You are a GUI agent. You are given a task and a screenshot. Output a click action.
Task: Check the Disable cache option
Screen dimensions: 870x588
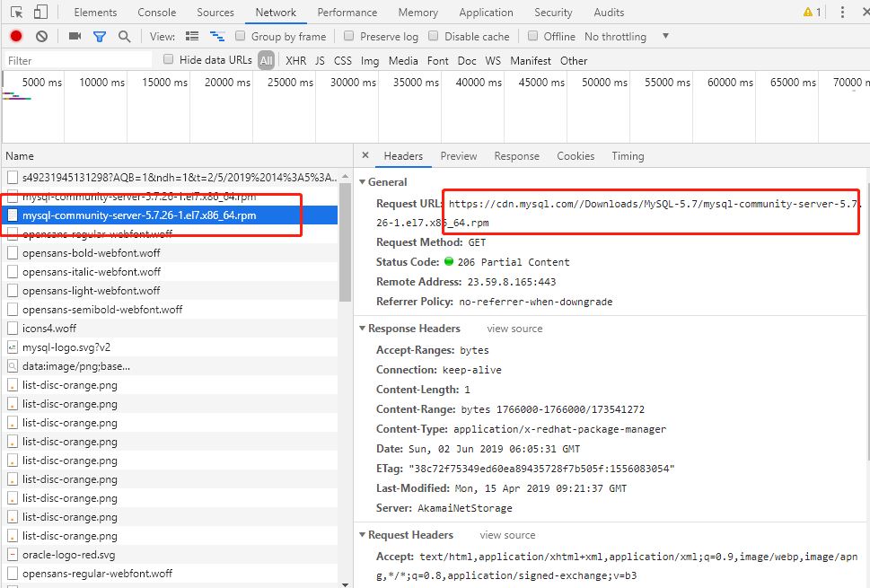[434, 36]
